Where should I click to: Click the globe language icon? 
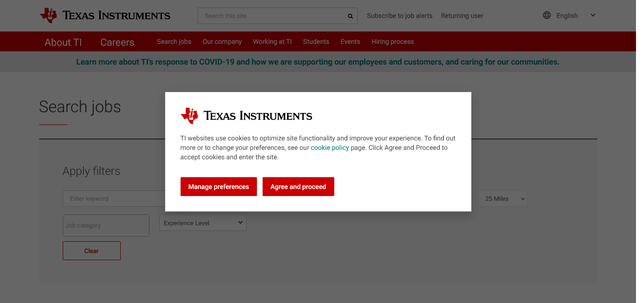547,15
